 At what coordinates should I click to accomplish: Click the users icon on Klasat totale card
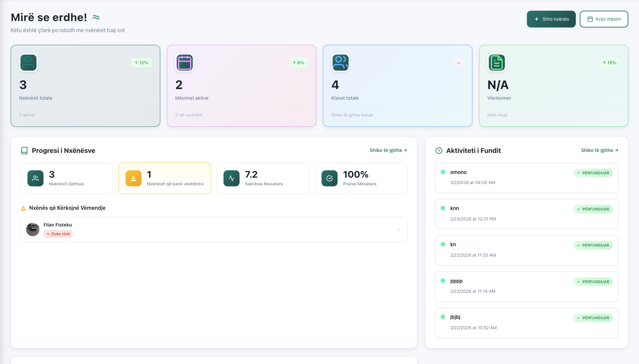coord(340,63)
